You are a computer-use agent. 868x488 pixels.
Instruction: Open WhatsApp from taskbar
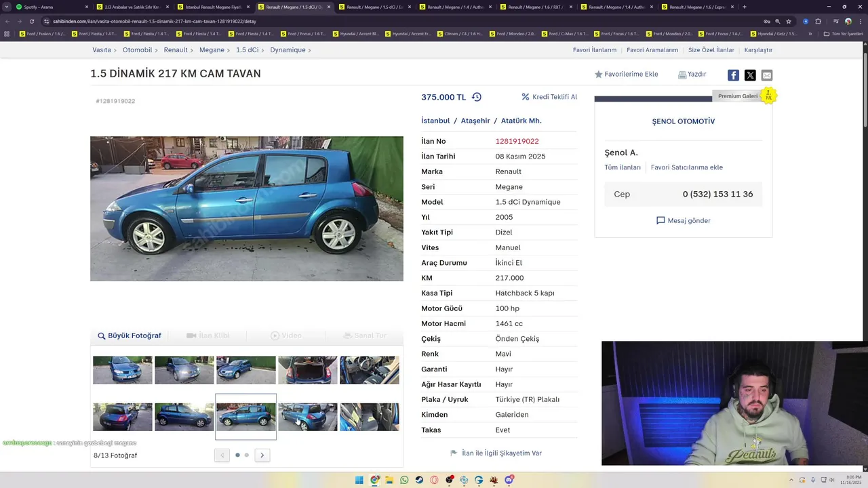(405, 480)
